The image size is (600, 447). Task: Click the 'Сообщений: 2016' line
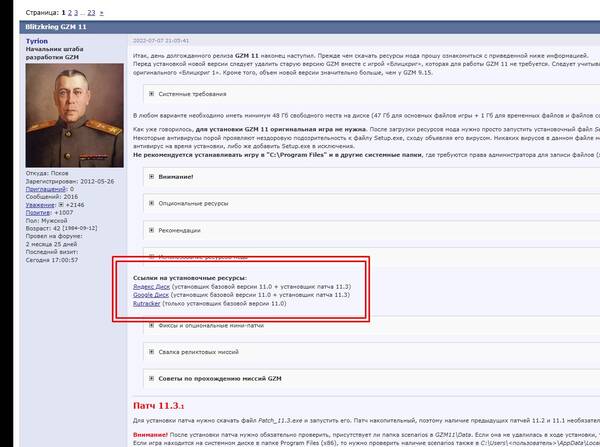[x=52, y=197]
